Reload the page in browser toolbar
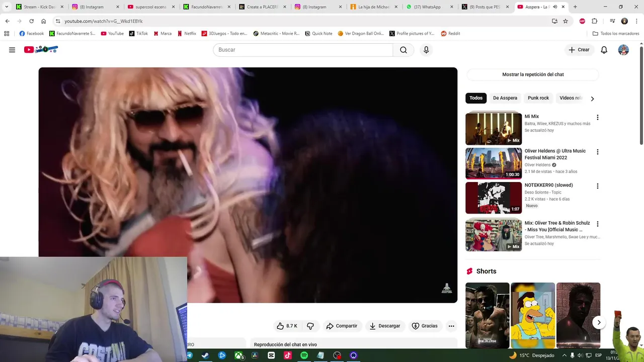The height and width of the screenshot is (362, 644). click(31, 21)
